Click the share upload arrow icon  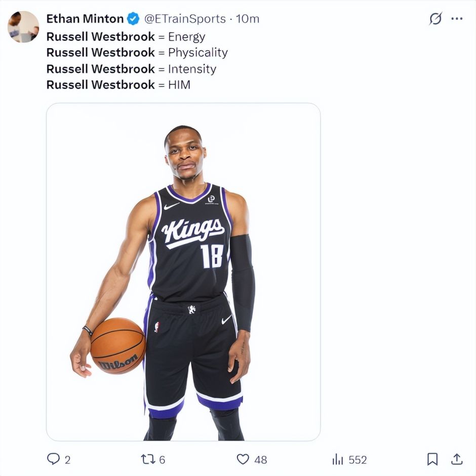tap(457, 459)
